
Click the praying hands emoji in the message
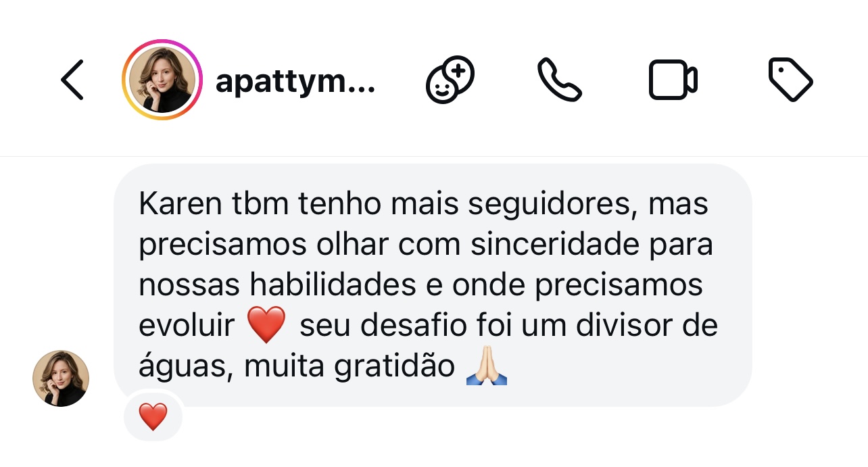(487, 367)
